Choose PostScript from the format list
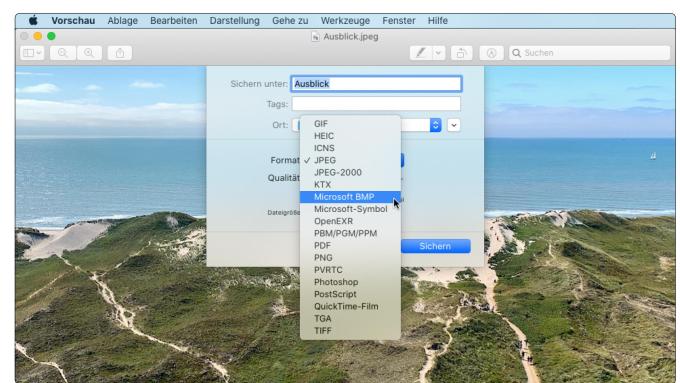 (350, 294)
